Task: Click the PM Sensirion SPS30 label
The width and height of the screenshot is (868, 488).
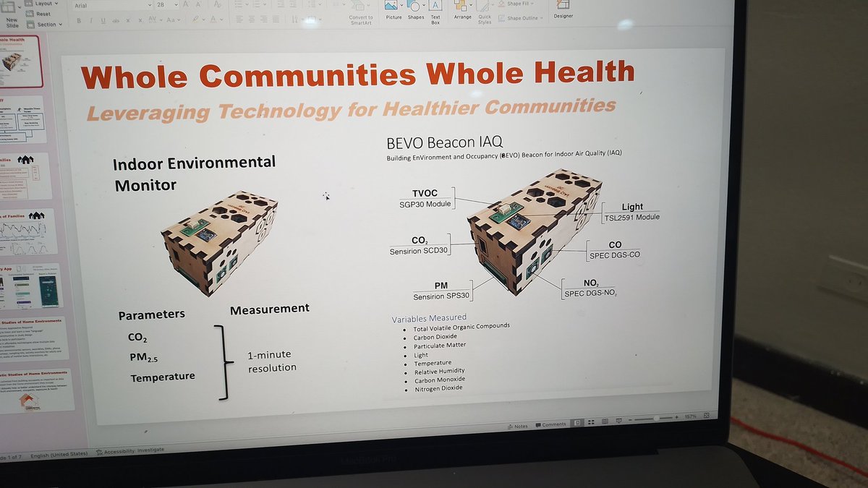Action: click(441, 292)
